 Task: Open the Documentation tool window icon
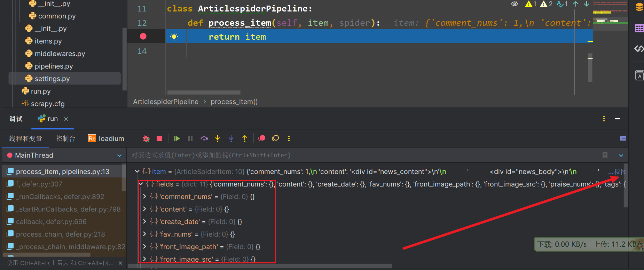pos(639,75)
